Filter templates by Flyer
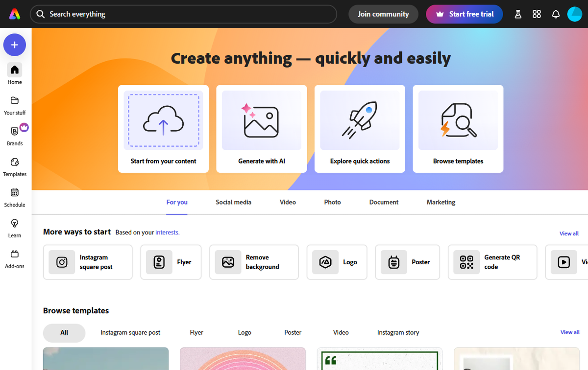 [196, 333]
